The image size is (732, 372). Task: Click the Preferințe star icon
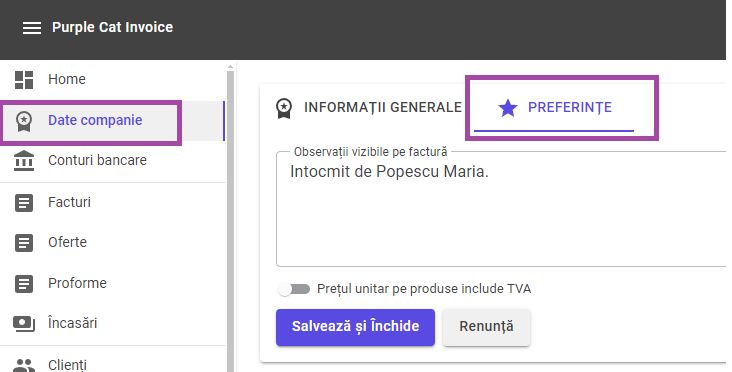[x=508, y=108]
